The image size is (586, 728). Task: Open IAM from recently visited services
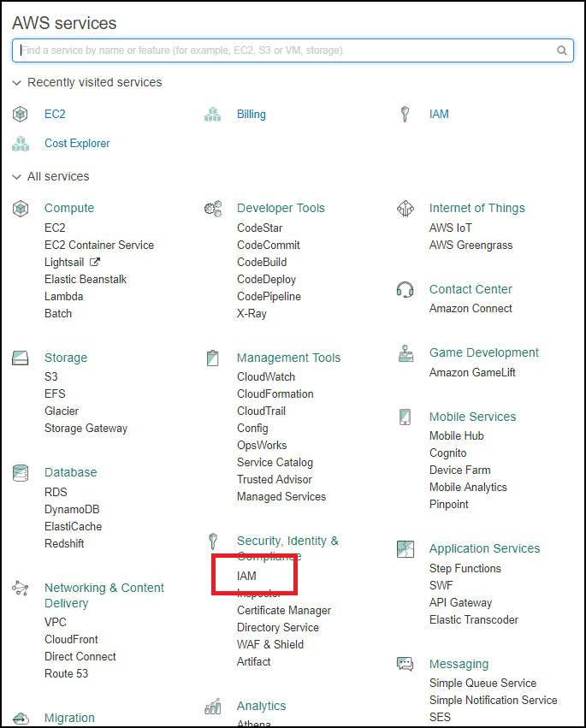pyautogui.click(x=439, y=115)
